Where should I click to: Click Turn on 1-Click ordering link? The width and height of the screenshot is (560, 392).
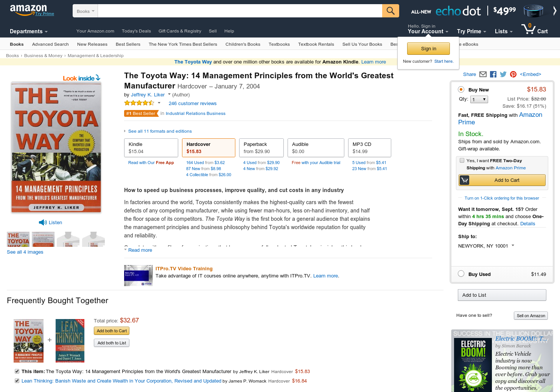tap(502, 198)
